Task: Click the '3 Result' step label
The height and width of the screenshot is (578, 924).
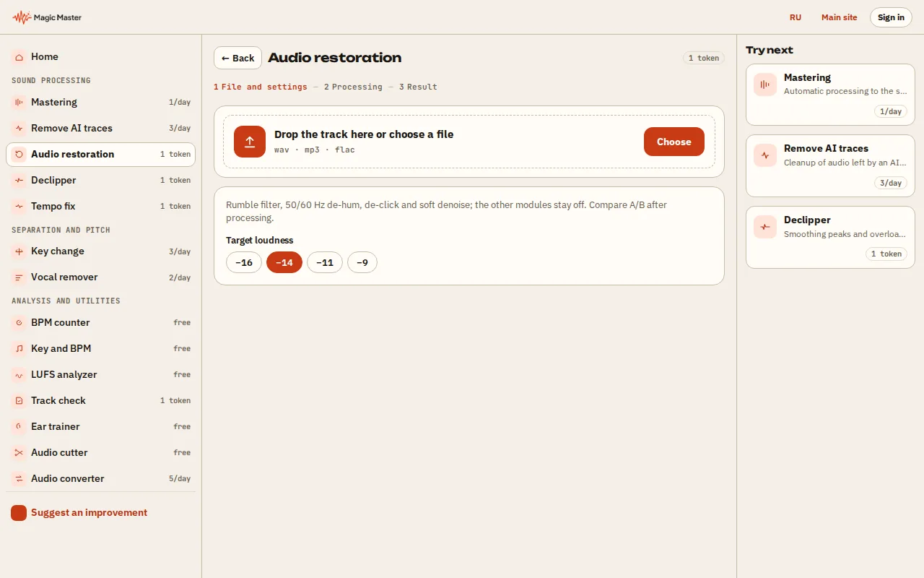Action: pos(418,87)
